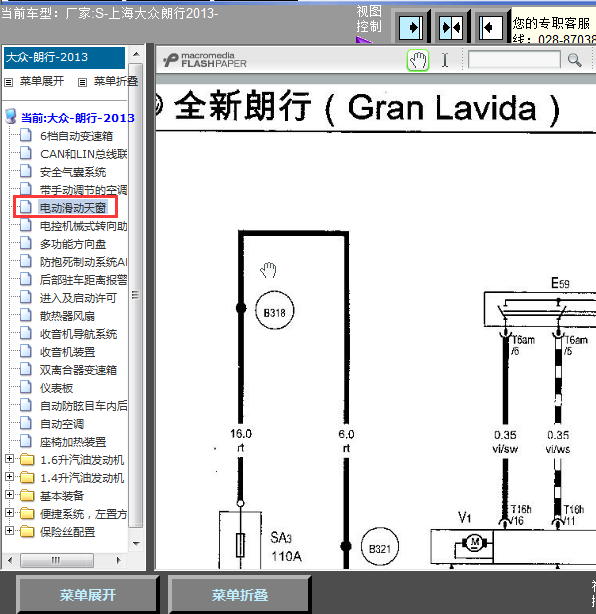Open the 收音机装置 document
The image size is (596, 614).
point(67,352)
